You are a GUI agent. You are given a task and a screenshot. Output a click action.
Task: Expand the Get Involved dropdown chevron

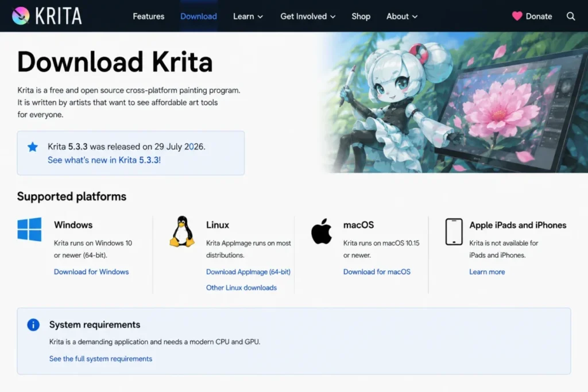[x=332, y=17]
